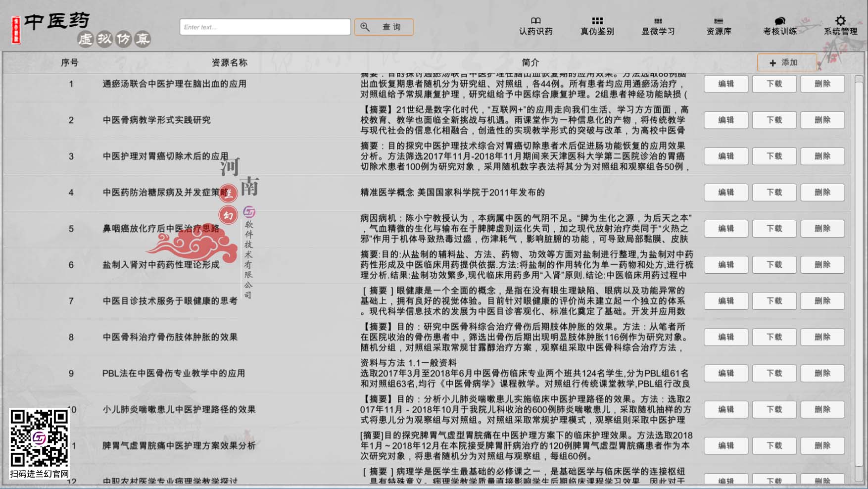Download the PBL法 resource in row 9
Viewport: 868px width, 489px height.
tap(774, 373)
